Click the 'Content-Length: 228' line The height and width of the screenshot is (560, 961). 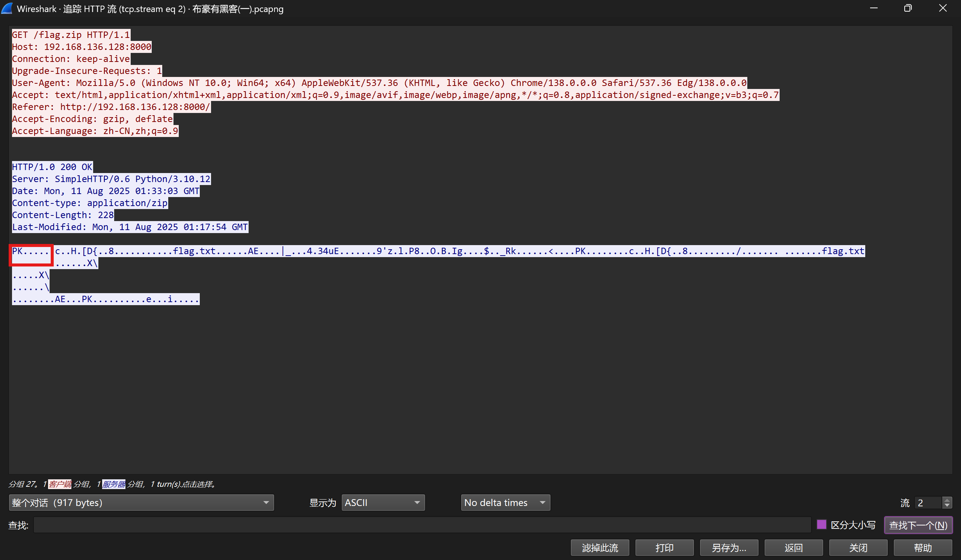point(63,215)
